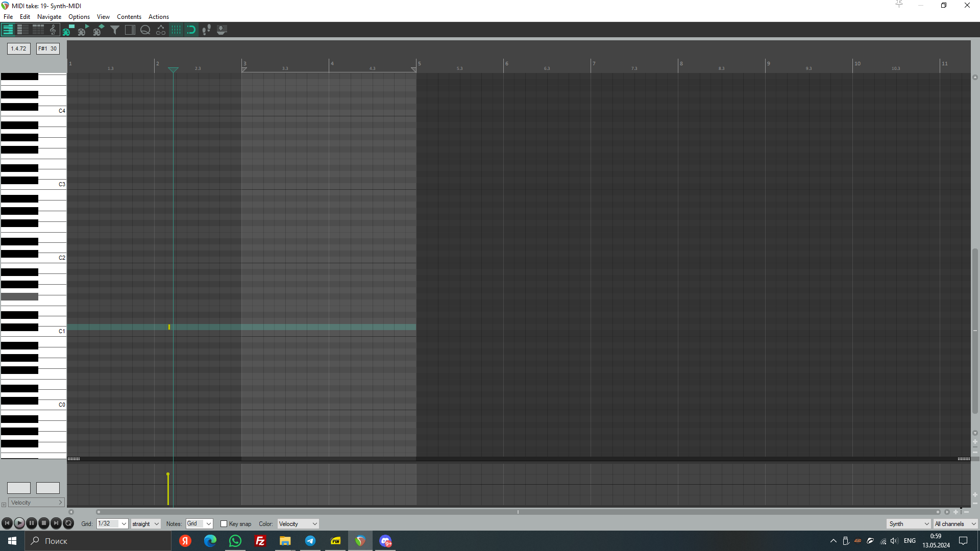Click the C2 piano key
980x551 pixels.
click(51, 258)
